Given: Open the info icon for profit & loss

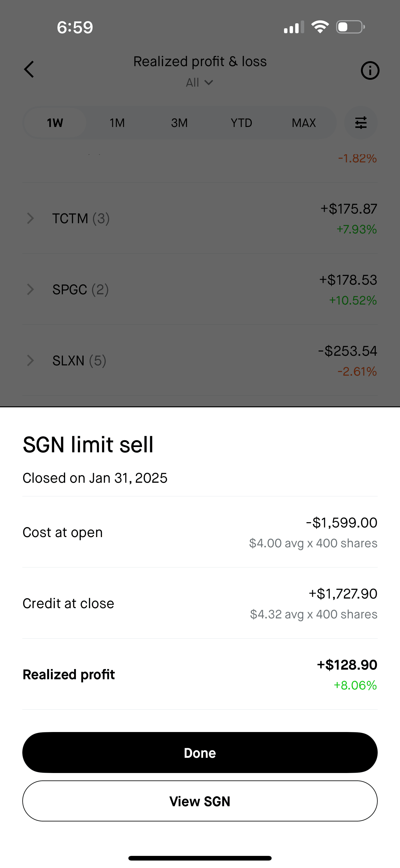Looking at the screenshot, I should (x=370, y=71).
